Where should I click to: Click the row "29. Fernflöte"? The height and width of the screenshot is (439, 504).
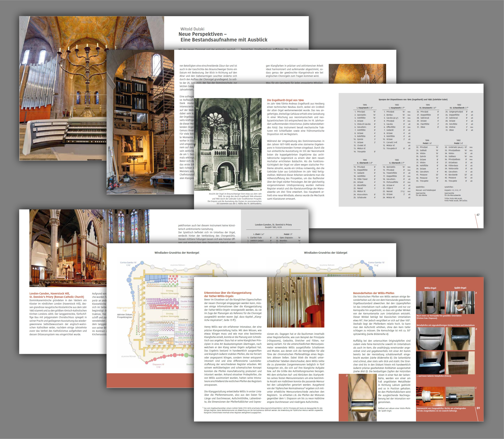459,124
